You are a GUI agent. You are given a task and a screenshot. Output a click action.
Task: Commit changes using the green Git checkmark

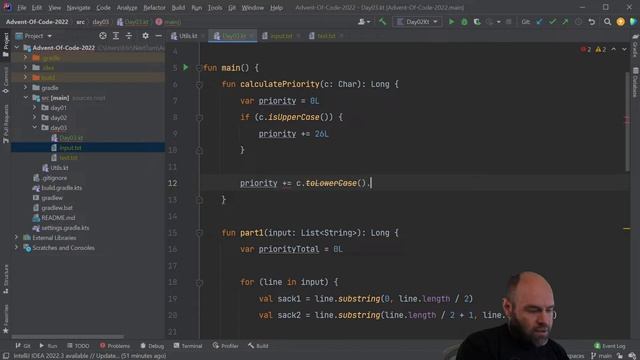pyautogui.click(x=552, y=22)
